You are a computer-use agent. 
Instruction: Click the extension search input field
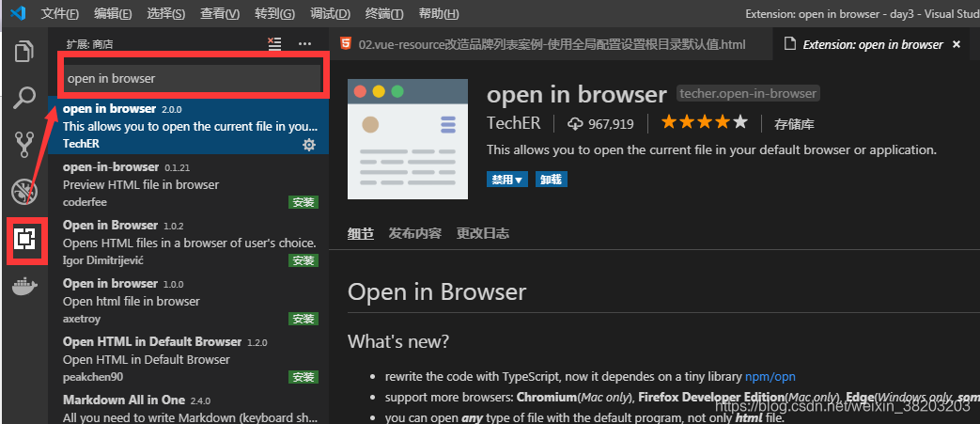[x=193, y=79]
